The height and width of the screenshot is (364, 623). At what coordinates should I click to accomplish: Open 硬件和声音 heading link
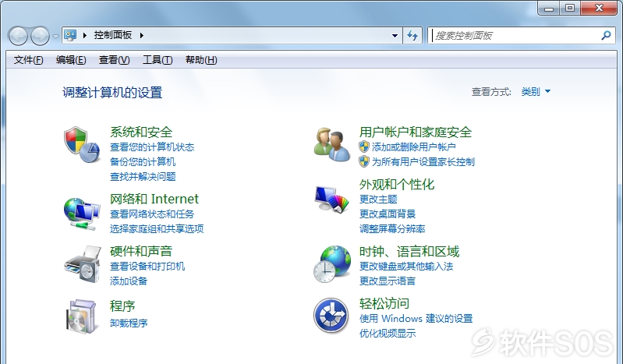(x=141, y=251)
